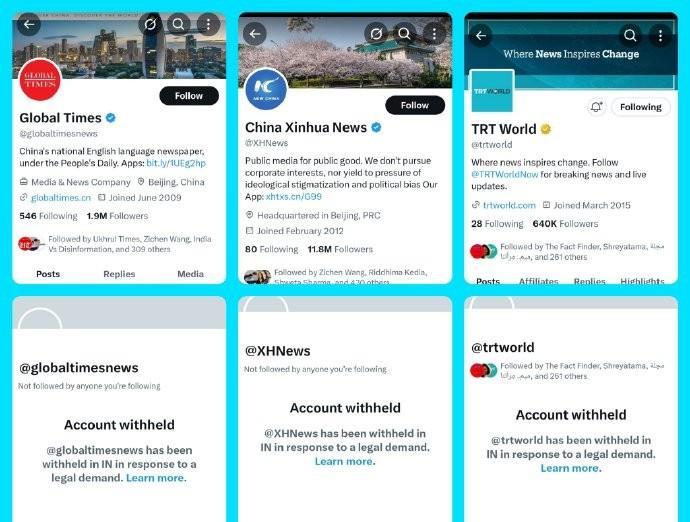Go back from Global Times profile
690x522 pixels.
click(x=29, y=24)
